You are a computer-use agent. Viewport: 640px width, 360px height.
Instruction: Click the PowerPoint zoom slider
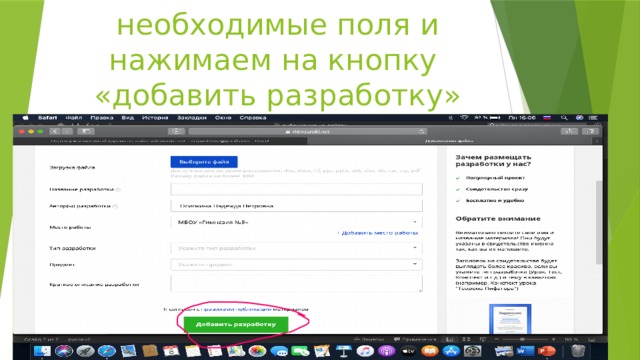(524, 339)
